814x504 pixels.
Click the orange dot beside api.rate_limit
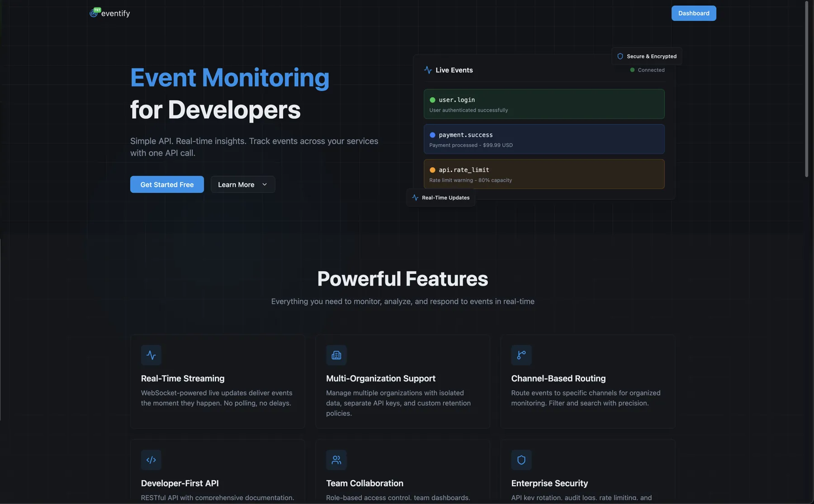pos(432,170)
